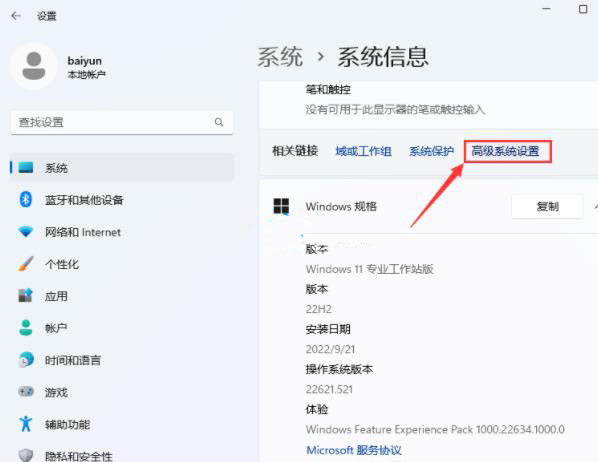Minimize the Settings window
Image resolution: width=598 pixels, height=462 pixels.
tap(547, 9)
